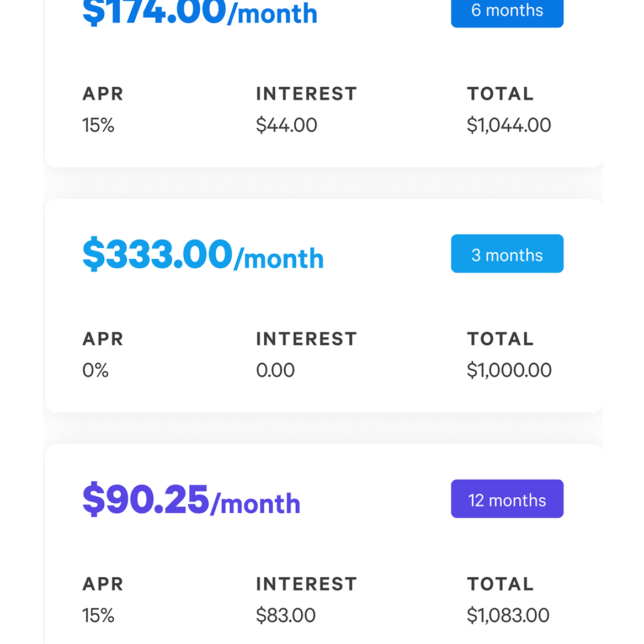Select the 0% APR value

point(95,370)
